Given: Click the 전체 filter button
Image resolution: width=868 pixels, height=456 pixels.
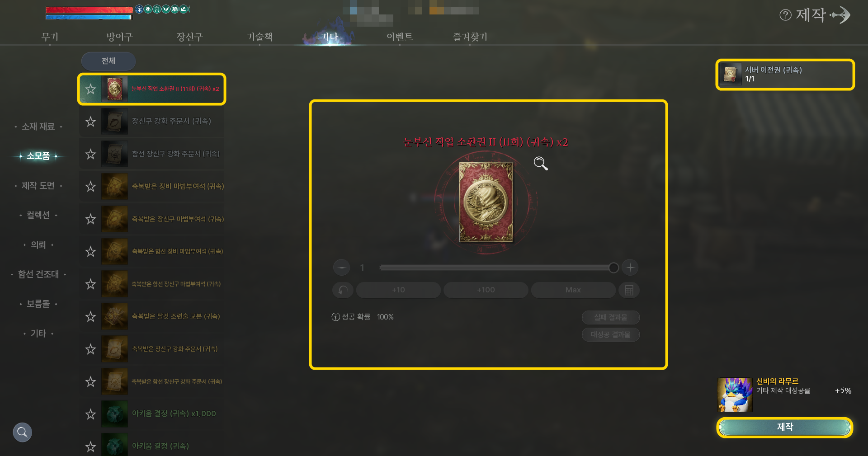Looking at the screenshot, I should pos(108,61).
